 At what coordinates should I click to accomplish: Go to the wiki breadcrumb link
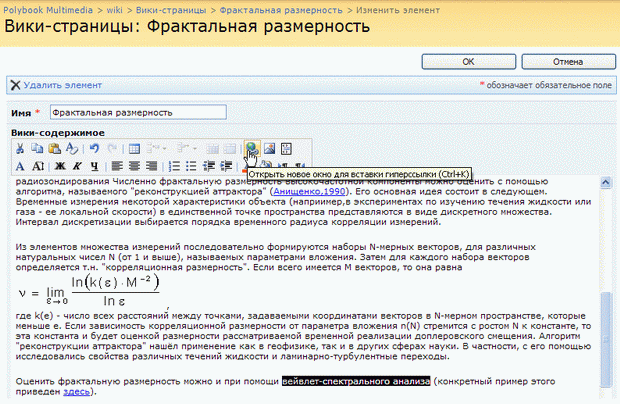click(114, 10)
